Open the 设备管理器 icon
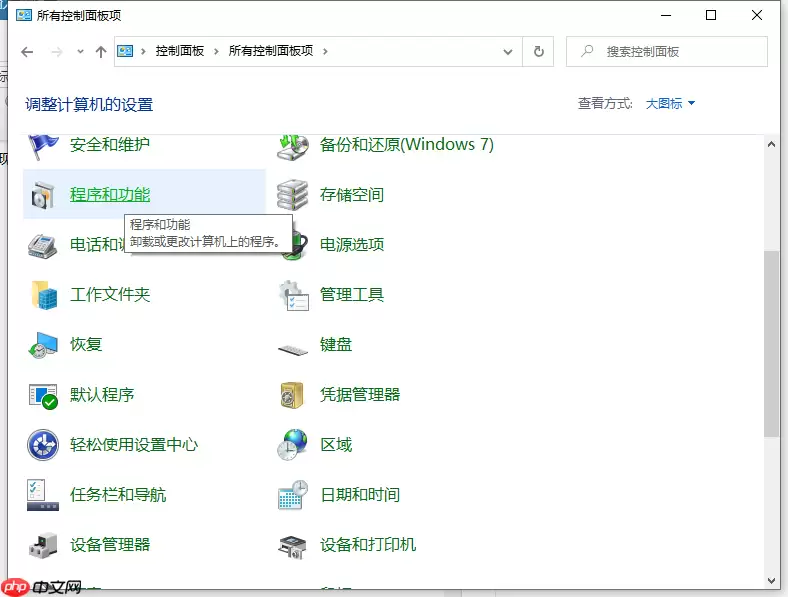788x597 pixels. point(43,545)
